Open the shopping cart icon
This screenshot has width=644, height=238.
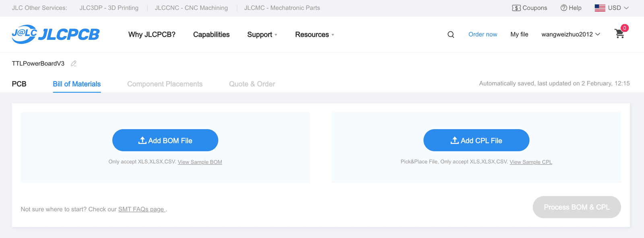(x=620, y=34)
